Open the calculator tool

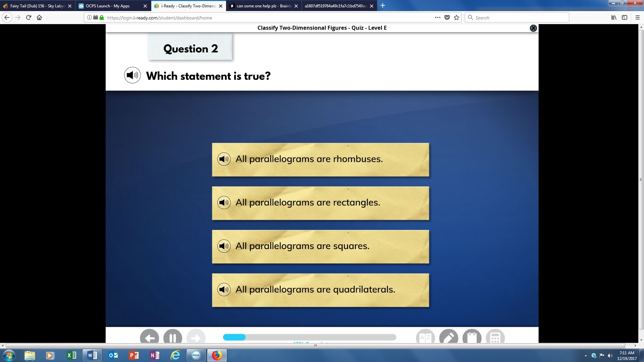495,337
